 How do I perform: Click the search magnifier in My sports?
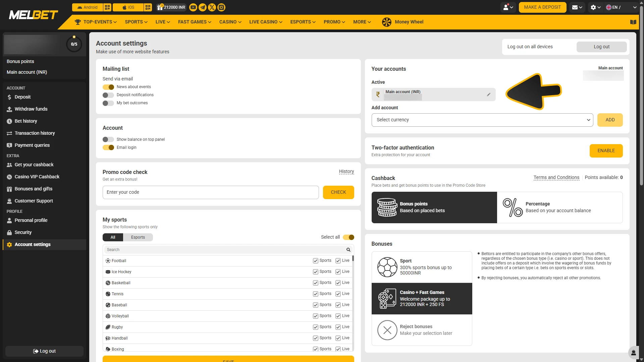(x=348, y=250)
